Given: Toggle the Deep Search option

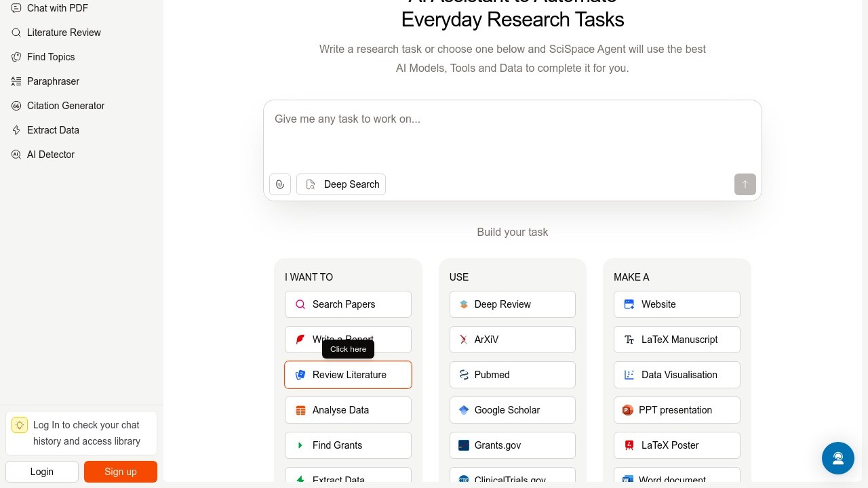Looking at the screenshot, I should pos(341,184).
